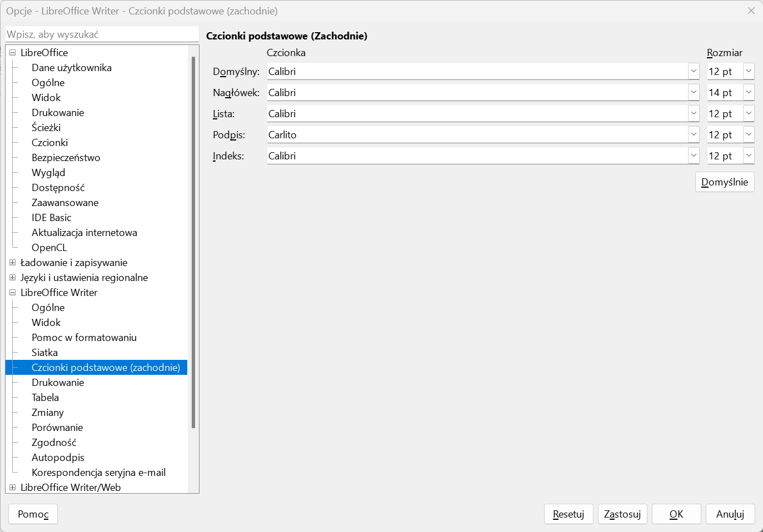The image size is (763, 532).
Task: Click the Anuluj button
Action: point(730,514)
